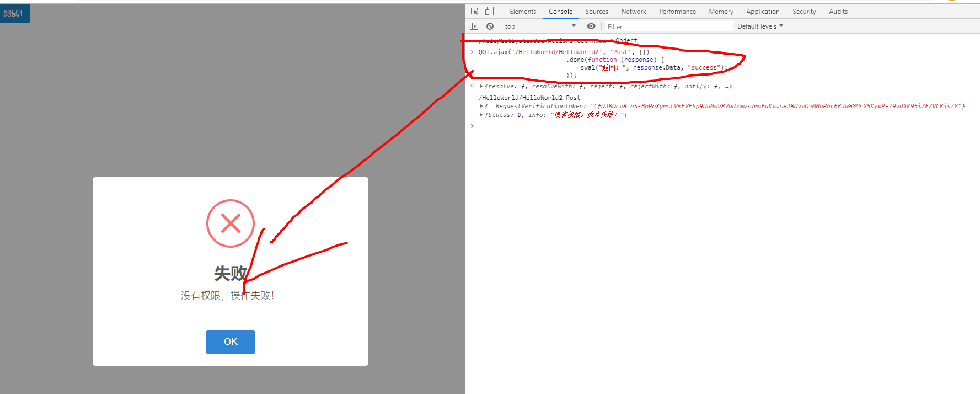Click the 测试1 button at top left
The image size is (980, 394).
tap(15, 13)
